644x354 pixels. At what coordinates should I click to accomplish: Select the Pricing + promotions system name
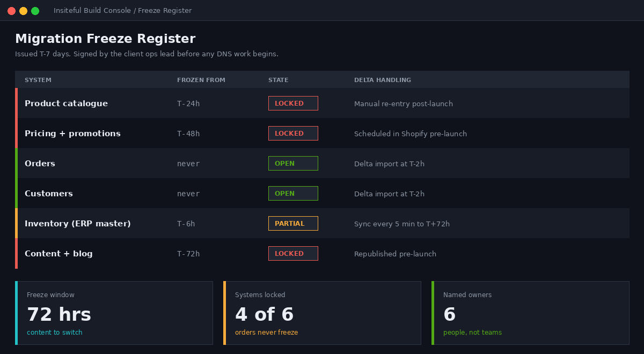[72, 134]
